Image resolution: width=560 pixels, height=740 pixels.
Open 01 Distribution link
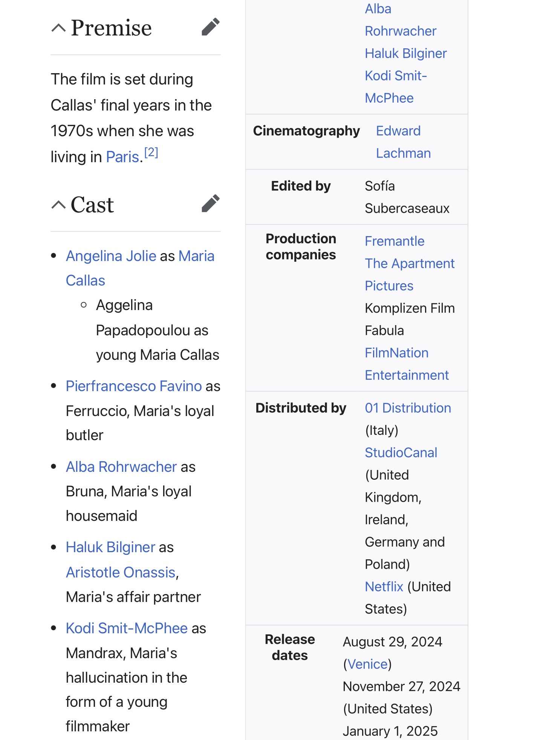click(x=408, y=408)
